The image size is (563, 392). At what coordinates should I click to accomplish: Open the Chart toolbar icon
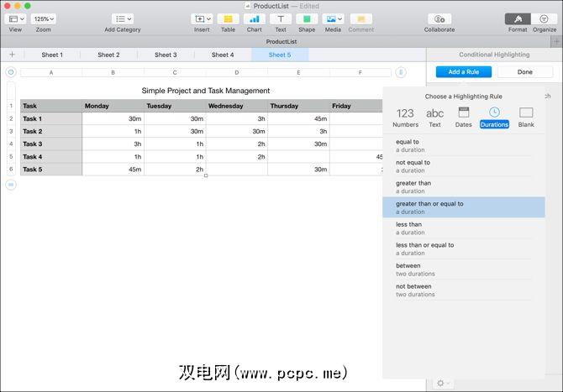pos(254,18)
